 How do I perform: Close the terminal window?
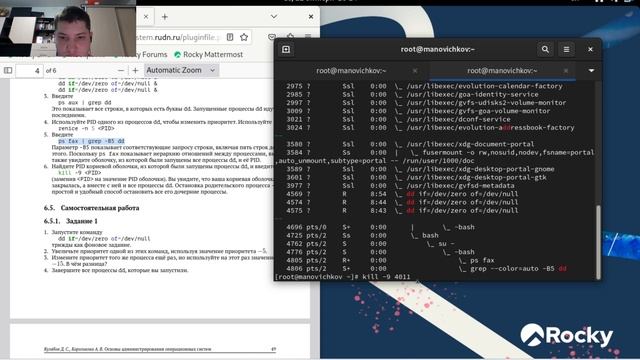point(590,49)
